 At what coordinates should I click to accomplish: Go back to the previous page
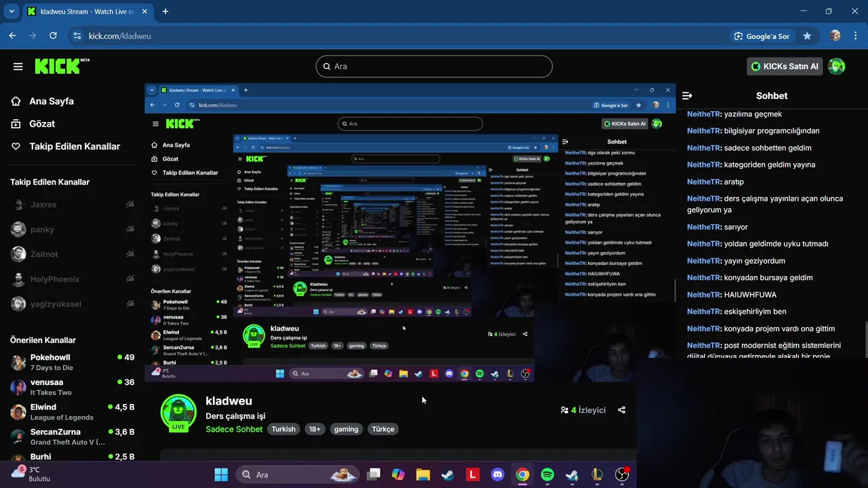click(12, 36)
